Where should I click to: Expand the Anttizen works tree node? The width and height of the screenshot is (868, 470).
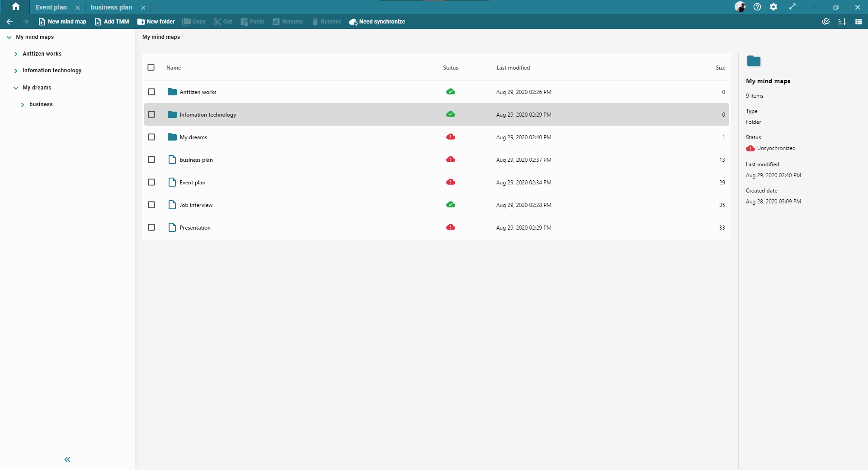(x=16, y=54)
